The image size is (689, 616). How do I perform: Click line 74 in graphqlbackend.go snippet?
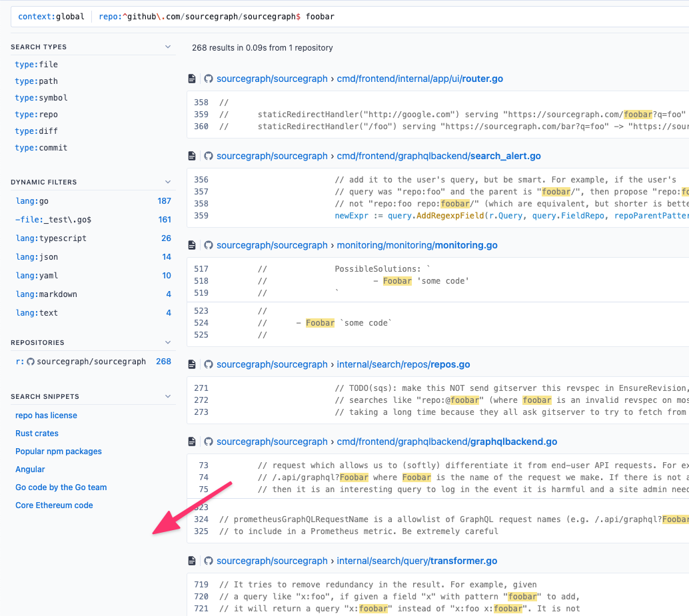coord(440,477)
